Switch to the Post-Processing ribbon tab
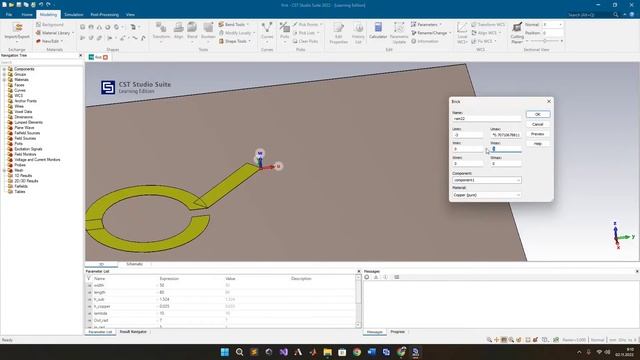The width and height of the screenshot is (640, 360). [104, 15]
